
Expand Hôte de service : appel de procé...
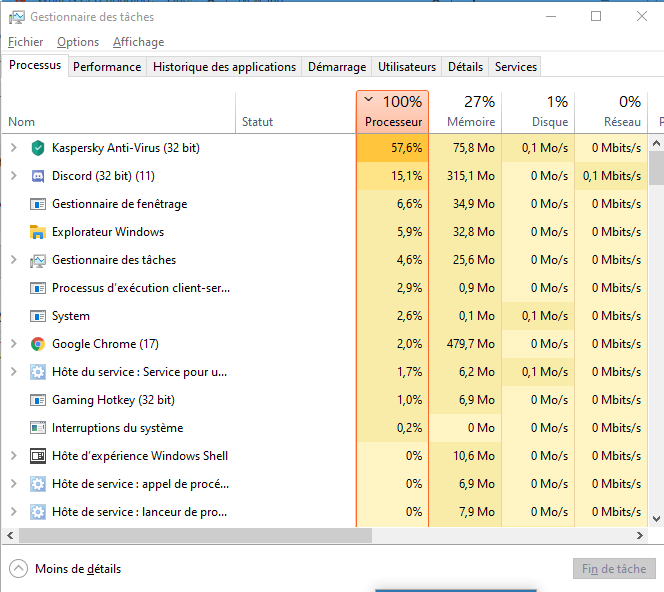pyautogui.click(x=14, y=483)
